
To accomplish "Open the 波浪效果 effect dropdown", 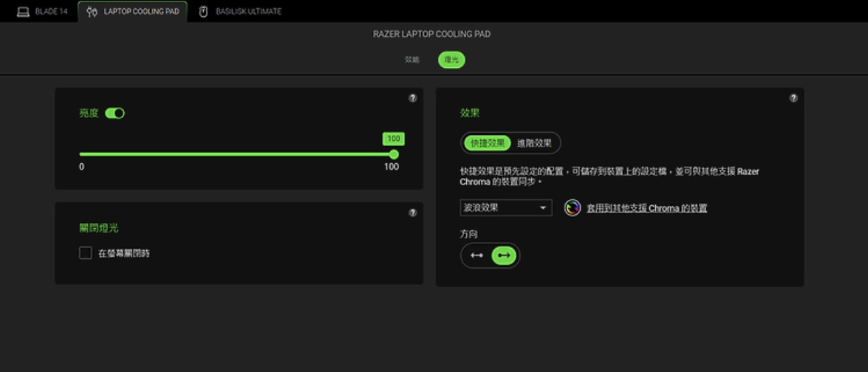I will tap(506, 208).
